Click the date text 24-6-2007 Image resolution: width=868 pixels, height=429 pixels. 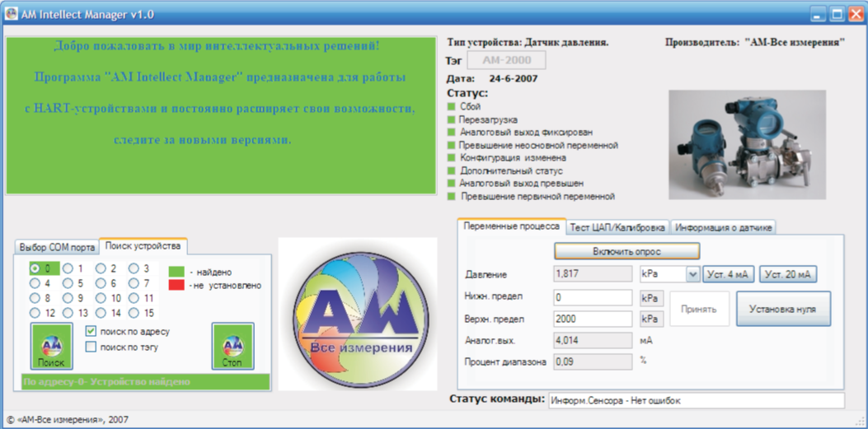(514, 78)
